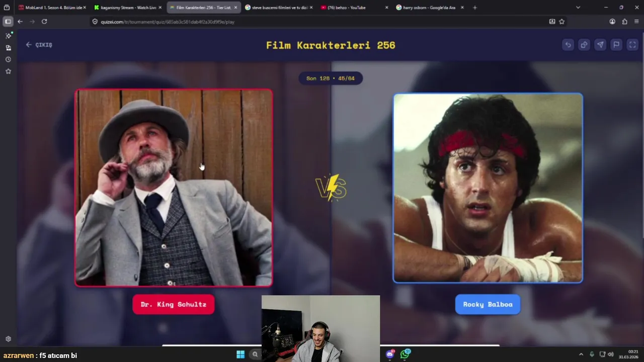Screen dimensions: 644x362
Task: Toggle fullscreen mode icon
Action: pos(632,45)
